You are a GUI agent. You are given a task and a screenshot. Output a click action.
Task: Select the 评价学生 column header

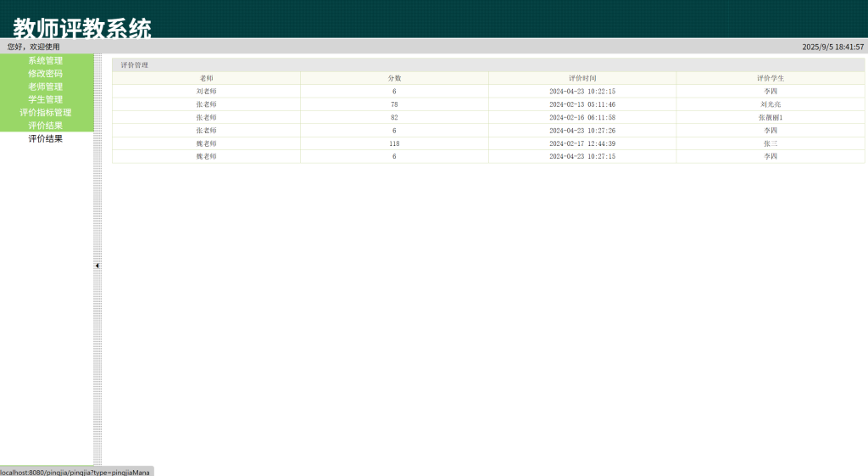(771, 78)
